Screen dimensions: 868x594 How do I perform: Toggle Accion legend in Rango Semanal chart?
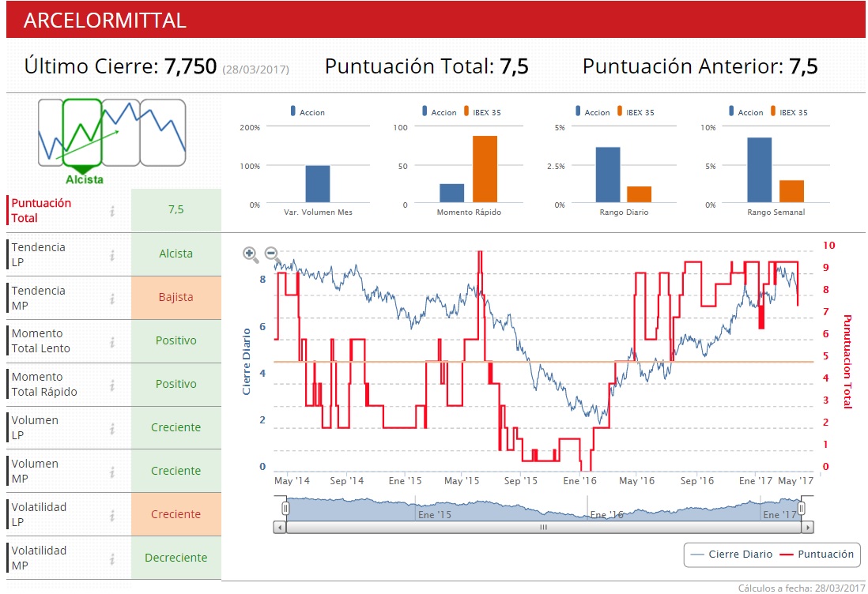(746, 111)
